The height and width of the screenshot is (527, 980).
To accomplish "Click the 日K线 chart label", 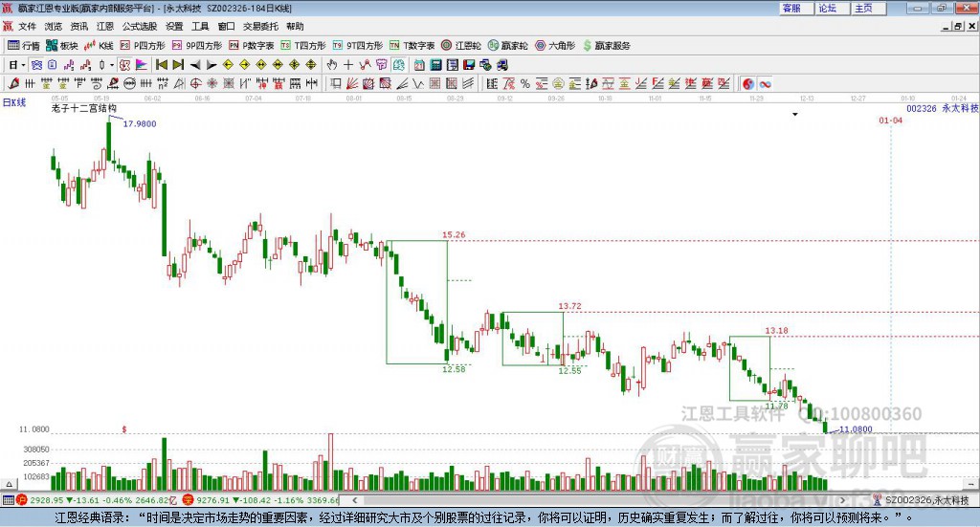I will tap(14, 102).
